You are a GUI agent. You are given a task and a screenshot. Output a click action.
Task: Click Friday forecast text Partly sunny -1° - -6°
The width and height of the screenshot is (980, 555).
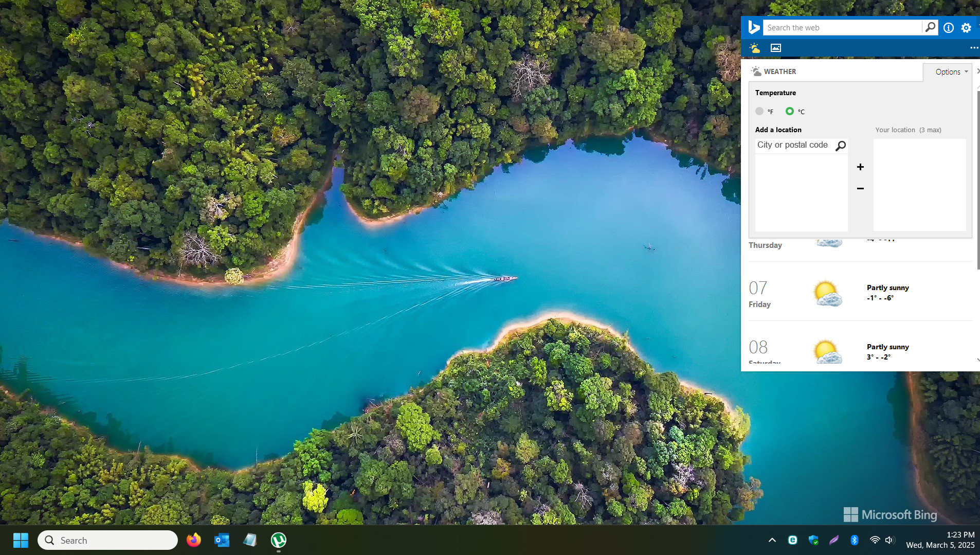888,293
